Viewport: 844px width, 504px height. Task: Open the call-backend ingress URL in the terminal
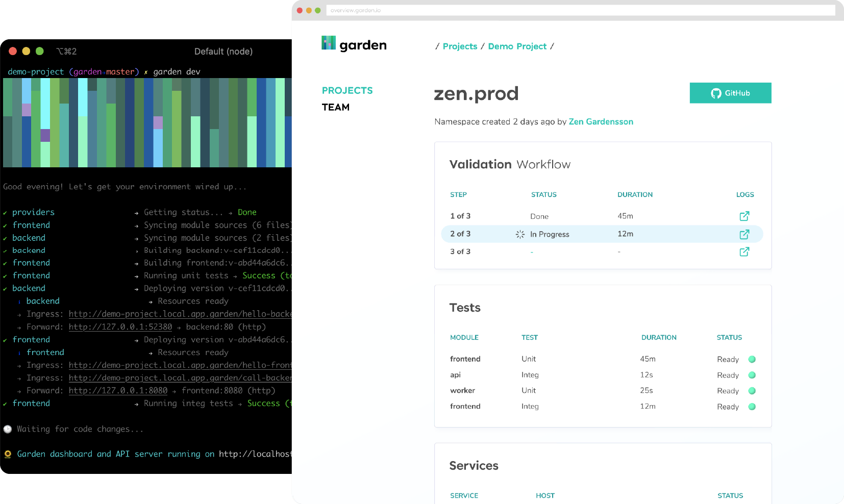pyautogui.click(x=180, y=378)
